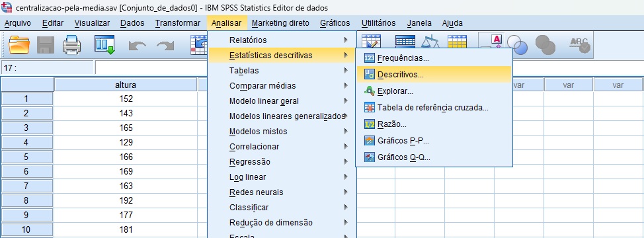Click the Go to case icon behind menu
Screen dimensions: 644x238
click(x=200, y=45)
